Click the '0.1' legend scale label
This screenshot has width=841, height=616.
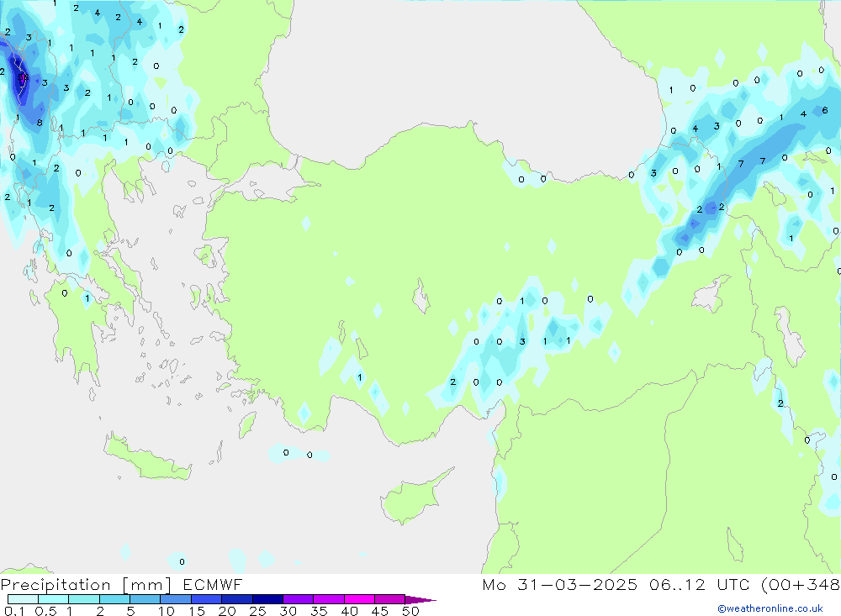[14, 611]
